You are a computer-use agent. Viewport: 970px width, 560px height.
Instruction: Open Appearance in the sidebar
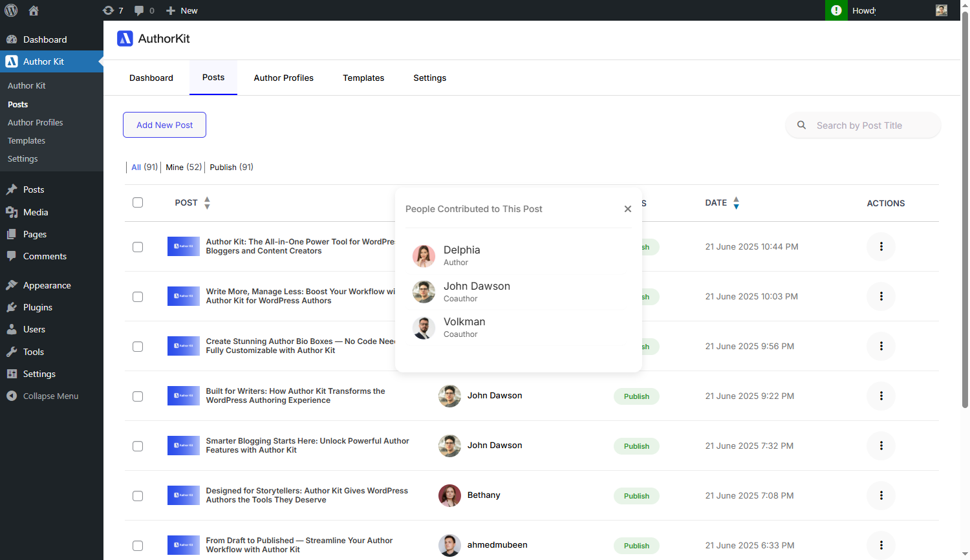point(52,285)
